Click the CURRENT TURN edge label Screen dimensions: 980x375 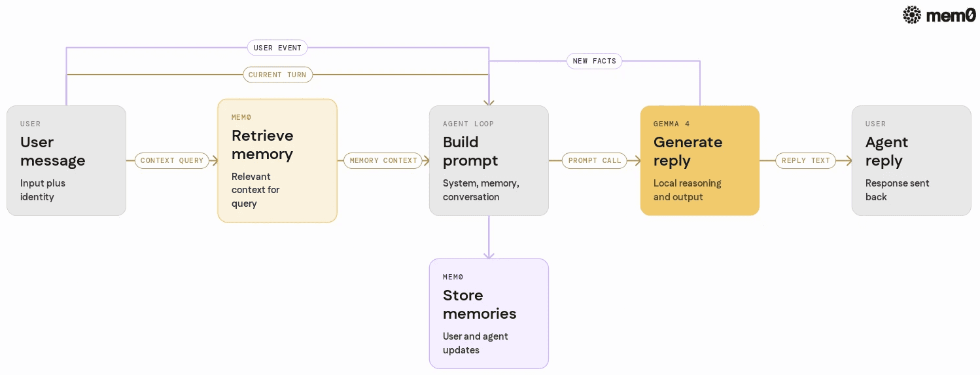tap(277, 75)
